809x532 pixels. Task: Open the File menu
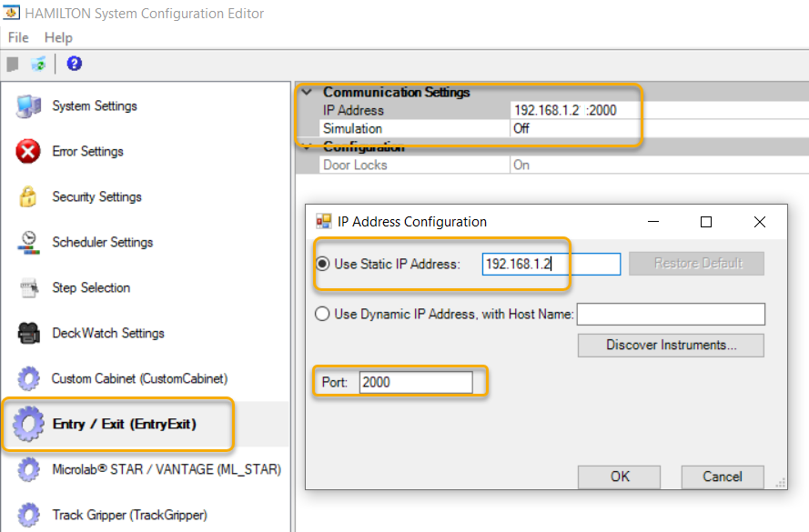point(18,37)
